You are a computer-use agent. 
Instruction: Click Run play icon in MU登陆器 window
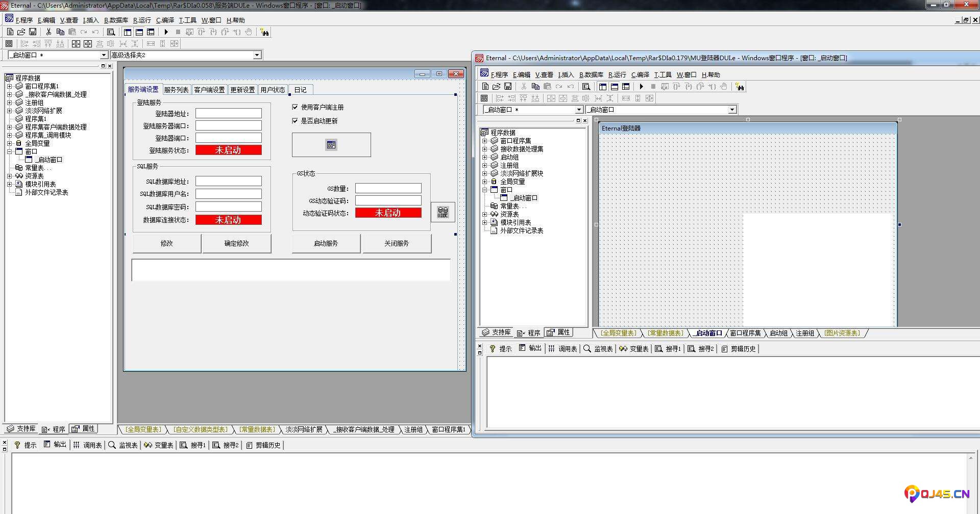[x=642, y=86]
